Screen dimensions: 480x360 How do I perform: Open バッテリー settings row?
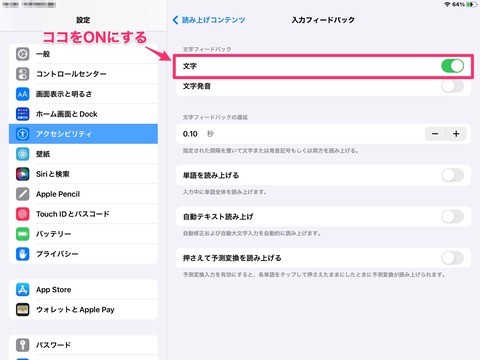[83, 234]
